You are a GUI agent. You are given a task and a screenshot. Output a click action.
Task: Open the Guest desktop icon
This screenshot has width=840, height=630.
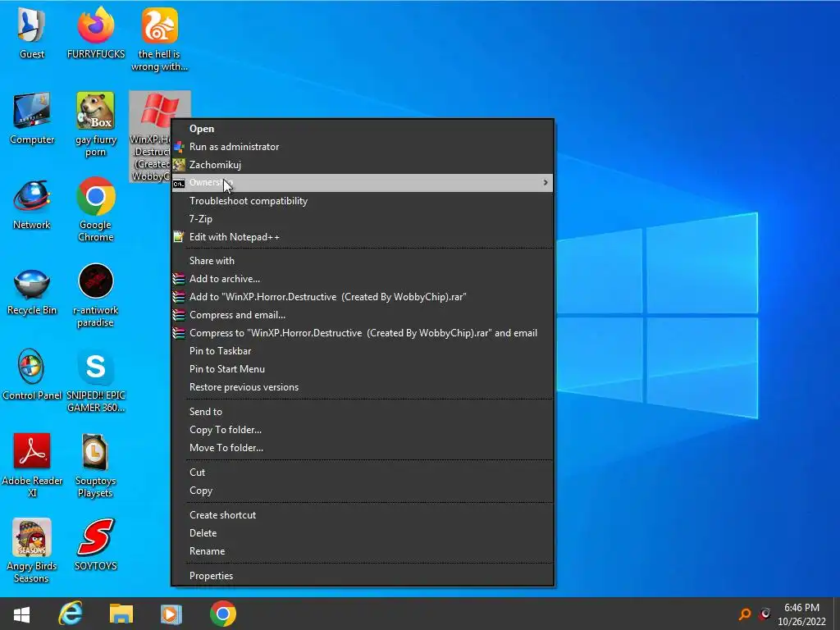click(32, 33)
